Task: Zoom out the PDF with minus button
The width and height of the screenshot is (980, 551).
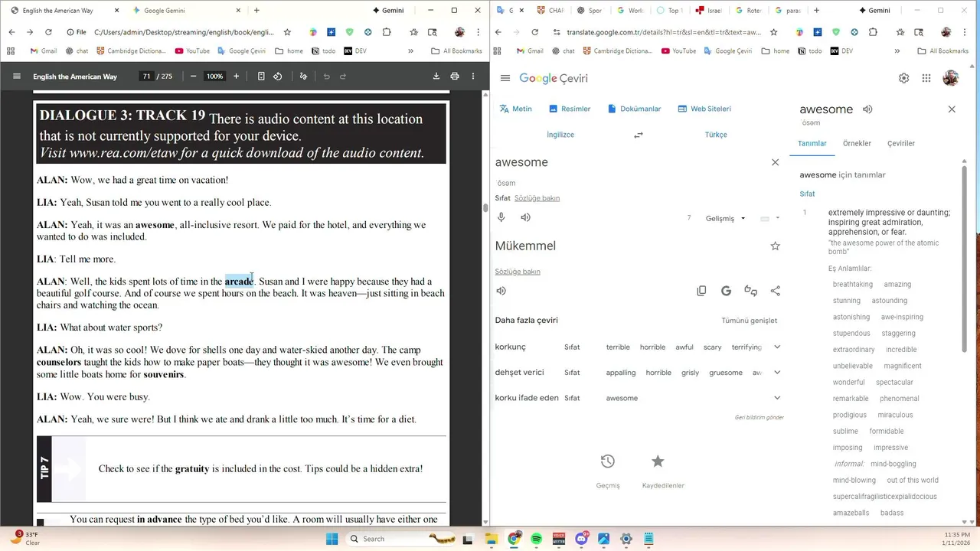Action: [193, 77]
